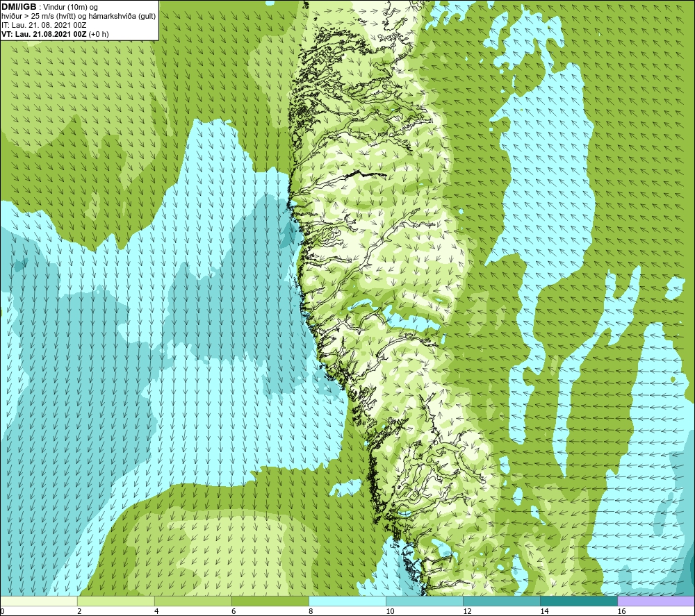Click the legend scale label "10"
Screen dimensions: 695x616
(x=390, y=611)
